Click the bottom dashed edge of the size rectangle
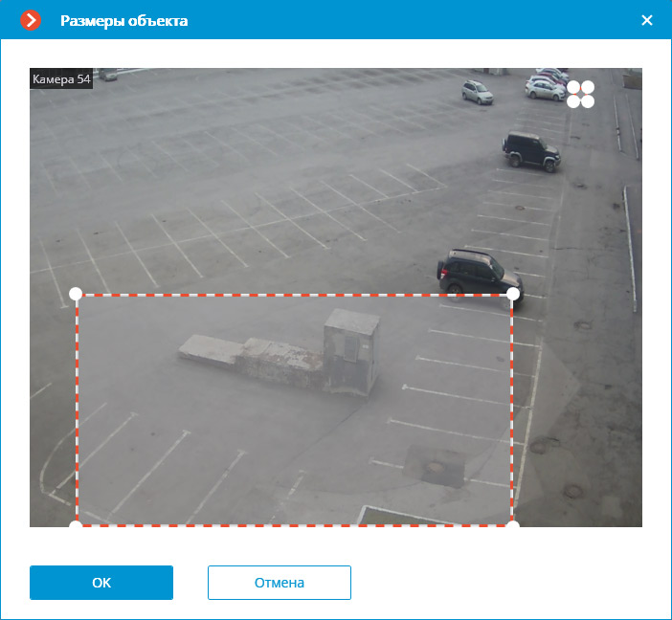The height and width of the screenshot is (620, 672). pyautogui.click(x=287, y=524)
